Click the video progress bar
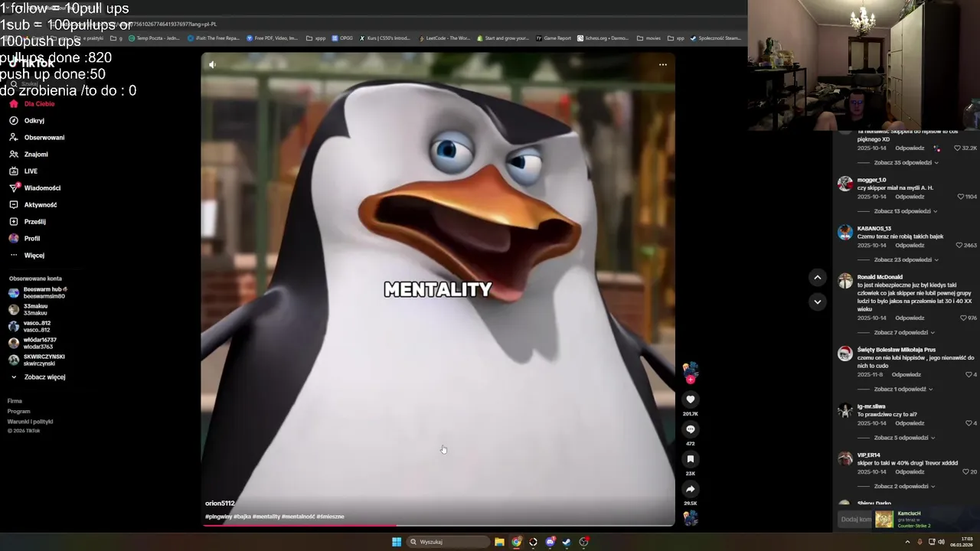 (x=438, y=525)
